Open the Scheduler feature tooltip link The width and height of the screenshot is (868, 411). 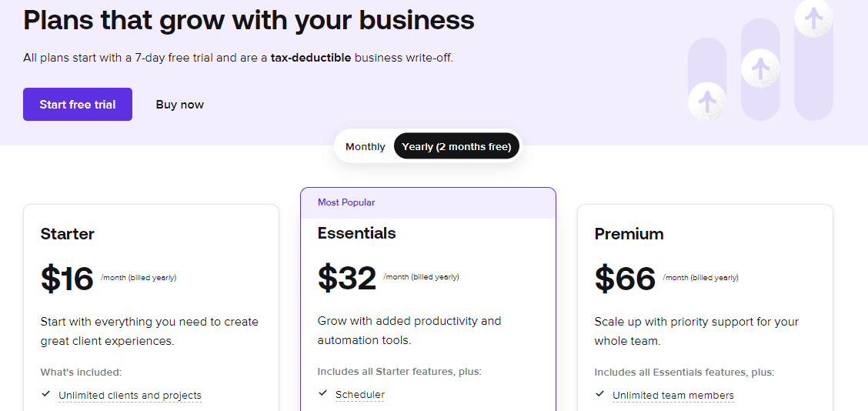tap(360, 395)
